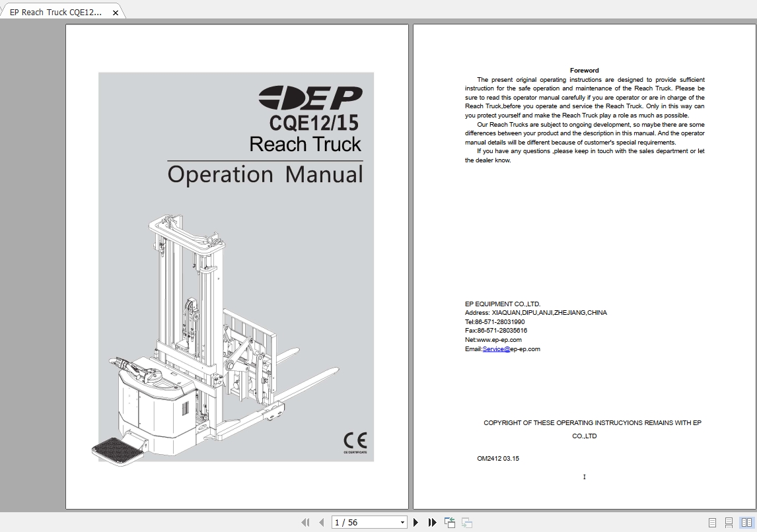Click the reach truck illustration

(x=216, y=341)
